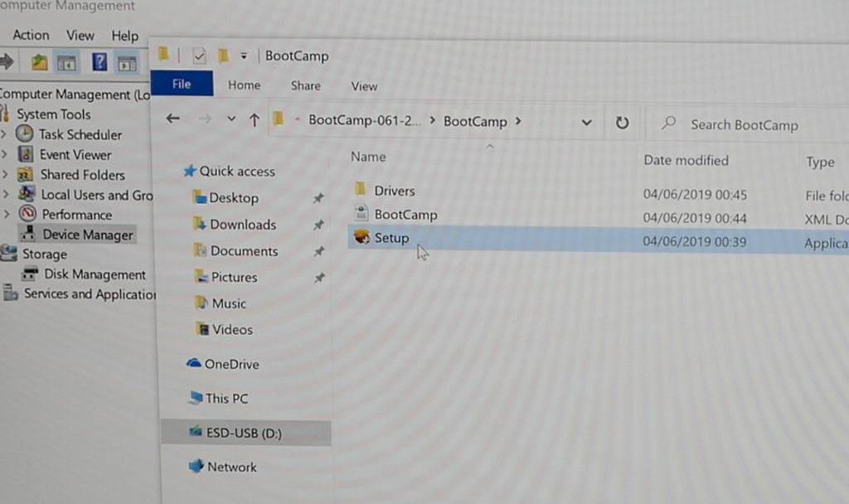Unpin Pictures from Quick access
Screen dimensions: 849x504
click(319, 277)
